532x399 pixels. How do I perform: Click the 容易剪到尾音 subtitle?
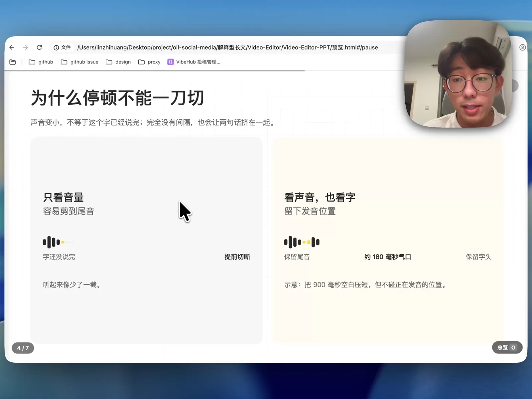coord(68,211)
